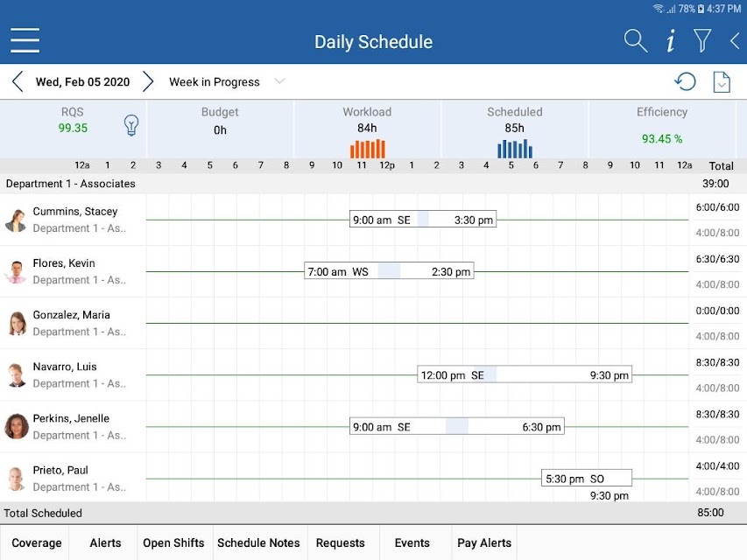This screenshot has width=747, height=560.
Task: Open the filter funnel icon
Action: point(702,40)
